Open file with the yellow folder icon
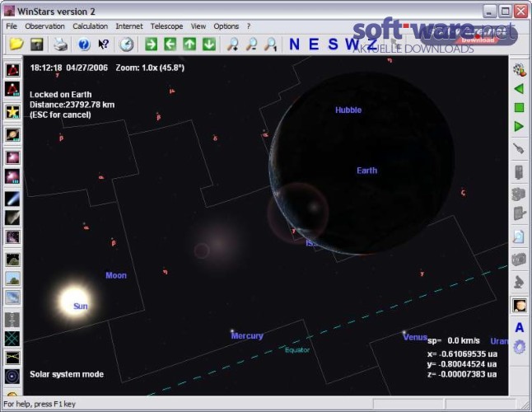532x412 pixels. (x=16, y=44)
